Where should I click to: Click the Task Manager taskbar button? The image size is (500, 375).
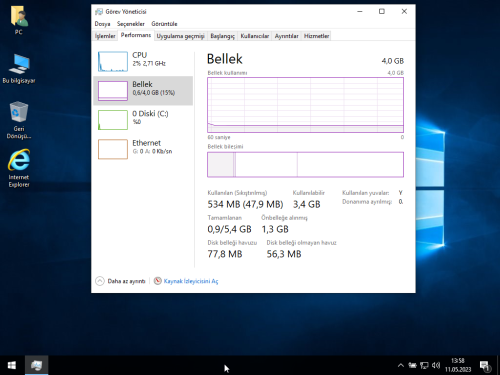click(x=36, y=365)
